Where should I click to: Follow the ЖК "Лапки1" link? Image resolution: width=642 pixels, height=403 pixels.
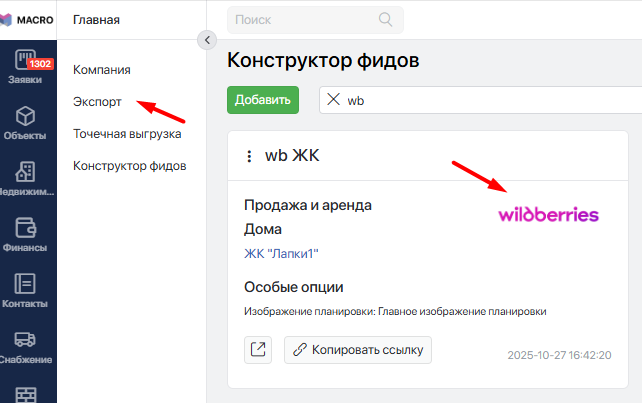click(x=288, y=253)
